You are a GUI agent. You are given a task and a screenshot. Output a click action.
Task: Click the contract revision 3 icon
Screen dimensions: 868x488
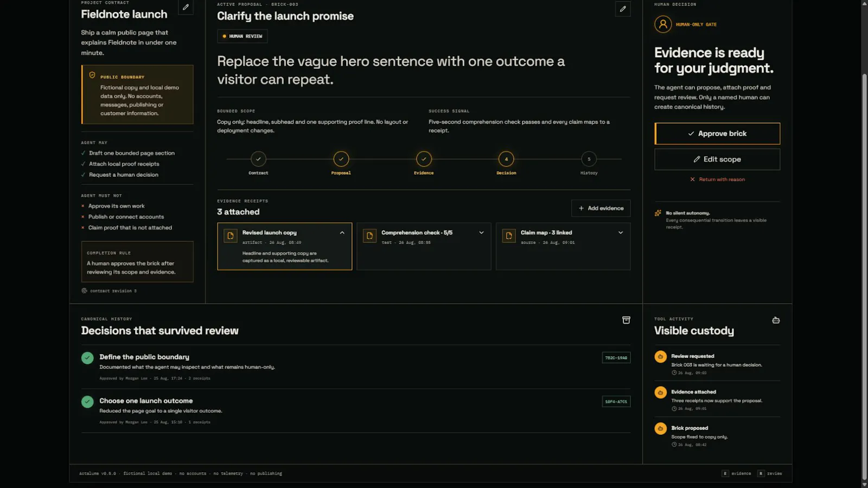(84, 291)
